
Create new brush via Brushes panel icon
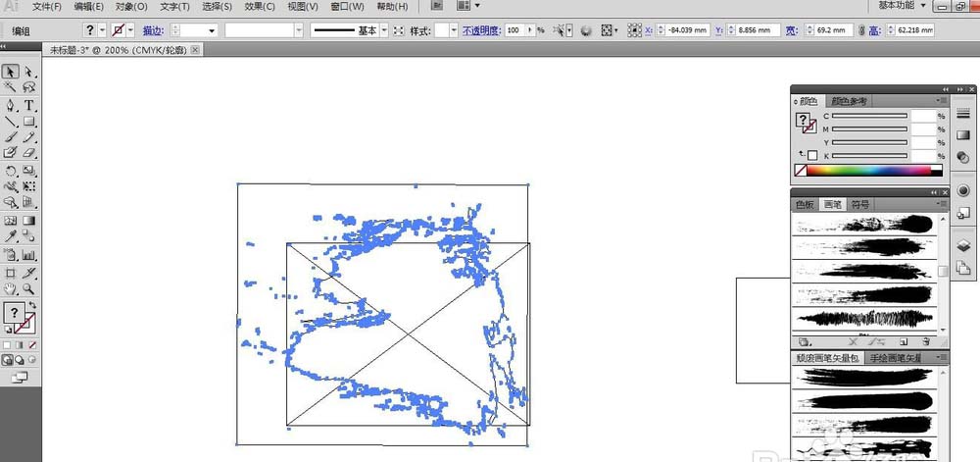(x=904, y=342)
